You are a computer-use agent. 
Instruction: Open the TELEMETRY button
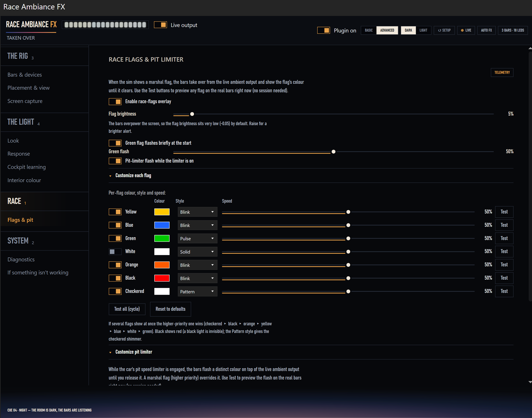click(x=502, y=72)
